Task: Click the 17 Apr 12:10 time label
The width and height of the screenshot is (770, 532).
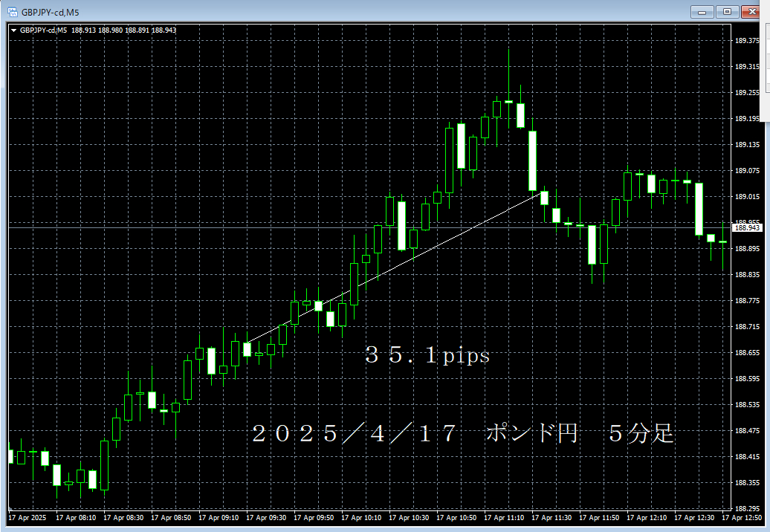Action: [x=647, y=518]
